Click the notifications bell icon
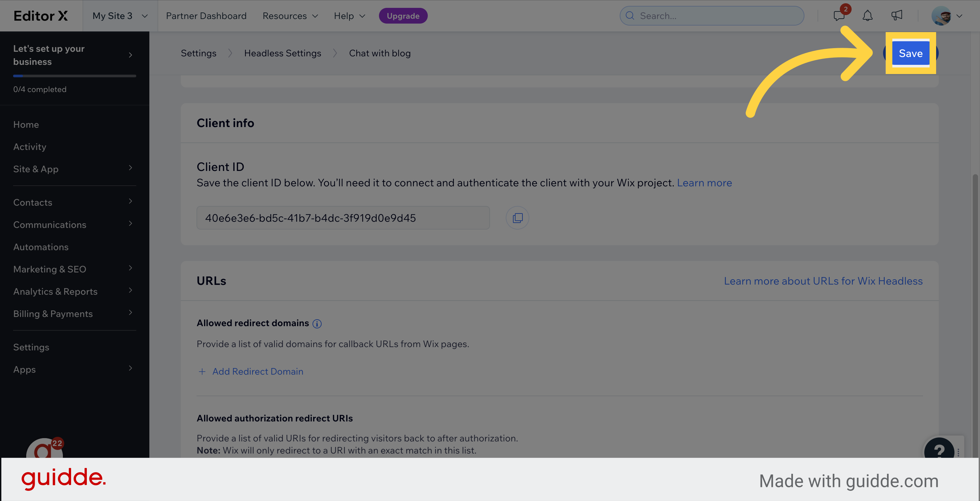 867,16
